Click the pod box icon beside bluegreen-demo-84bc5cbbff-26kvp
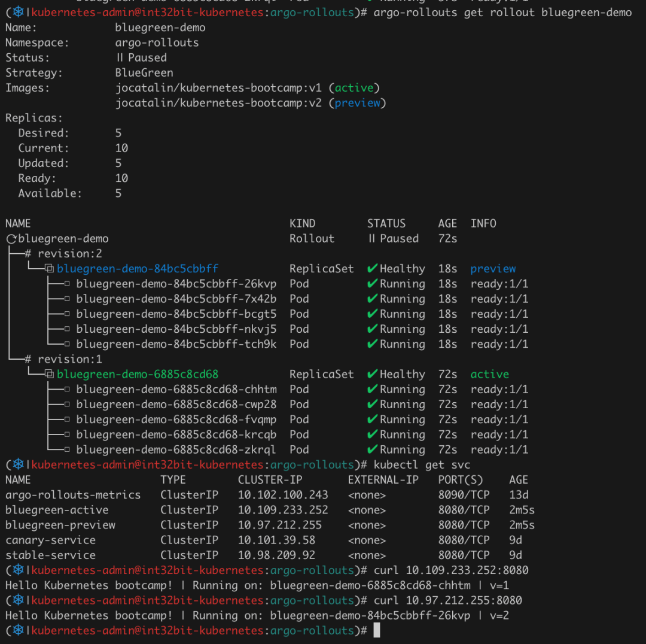Viewport: 646px width, 644px height. pos(68,284)
